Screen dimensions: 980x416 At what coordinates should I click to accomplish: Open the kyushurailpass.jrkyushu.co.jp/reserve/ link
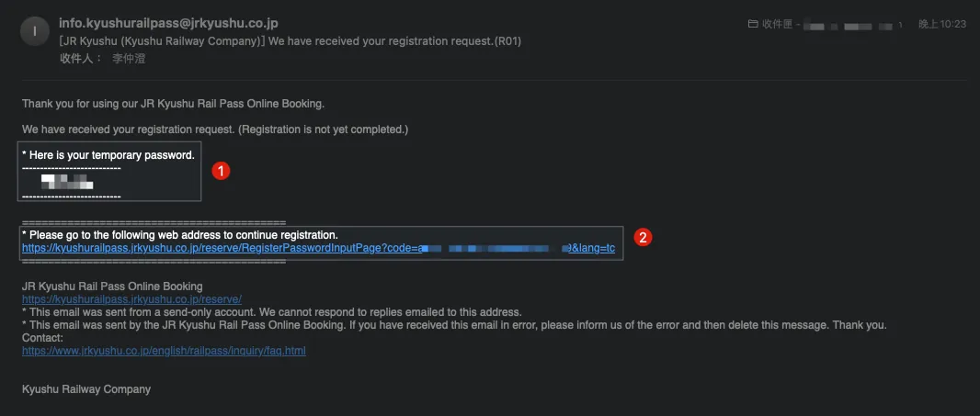pos(131,299)
